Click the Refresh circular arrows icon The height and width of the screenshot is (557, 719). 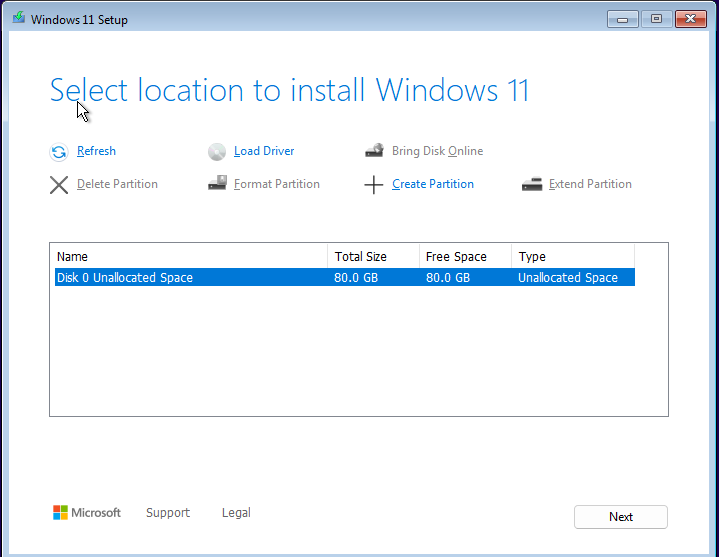[x=59, y=152]
